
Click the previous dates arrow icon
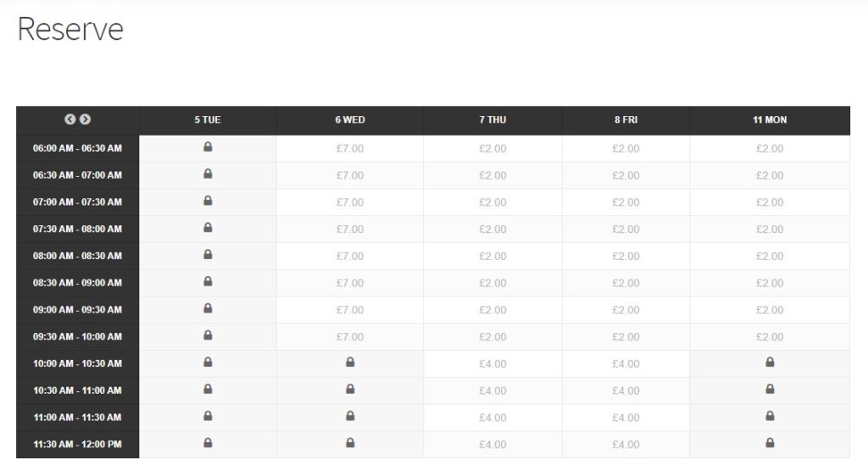pos(70,120)
